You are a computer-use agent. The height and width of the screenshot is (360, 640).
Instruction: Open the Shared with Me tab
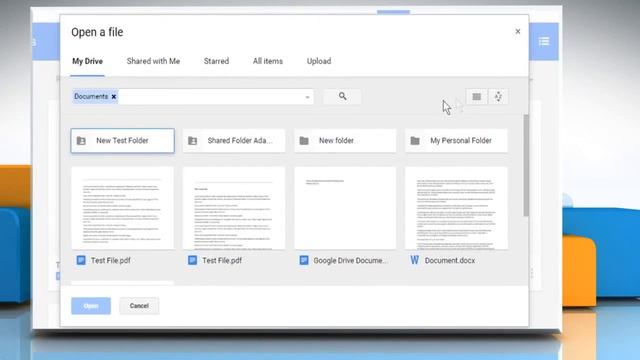point(153,61)
